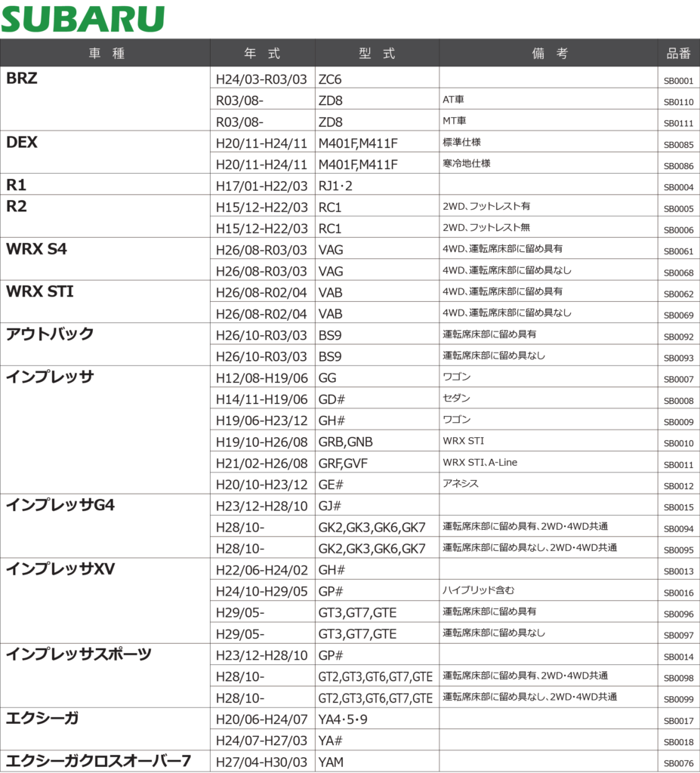Select the WRX STI model name
Screen dimensions: 700x773
pyautogui.click(x=40, y=291)
